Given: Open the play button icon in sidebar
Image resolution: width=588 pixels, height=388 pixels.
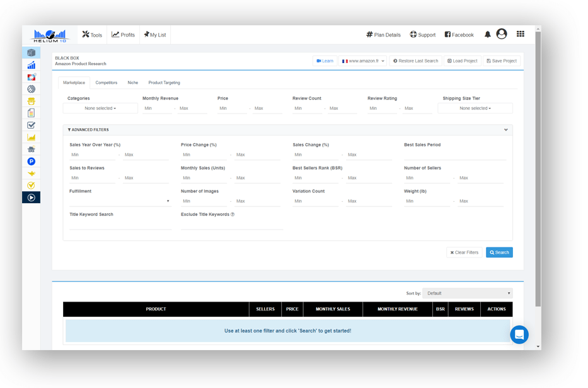Looking at the screenshot, I should [31, 197].
